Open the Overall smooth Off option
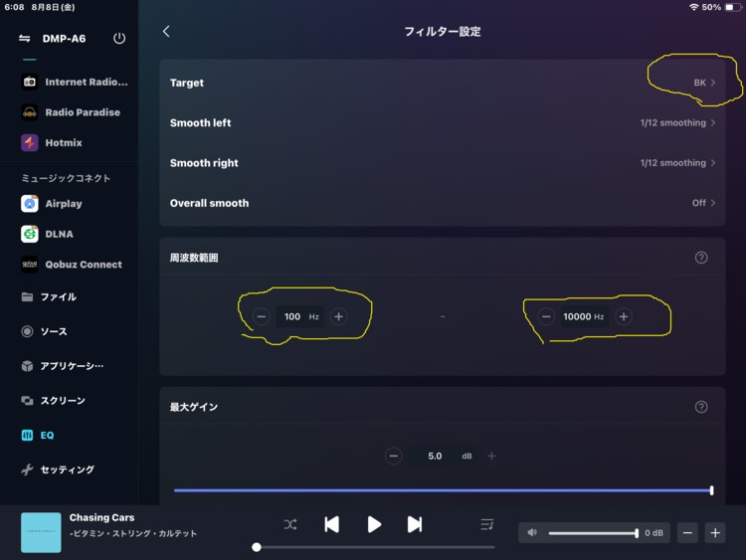The height and width of the screenshot is (560, 746). [443, 203]
